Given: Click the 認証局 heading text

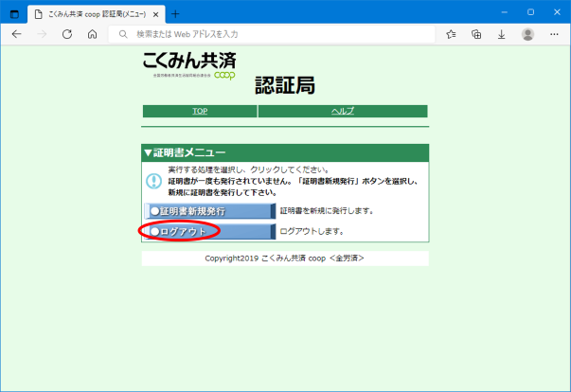Looking at the screenshot, I should pyautogui.click(x=285, y=85).
